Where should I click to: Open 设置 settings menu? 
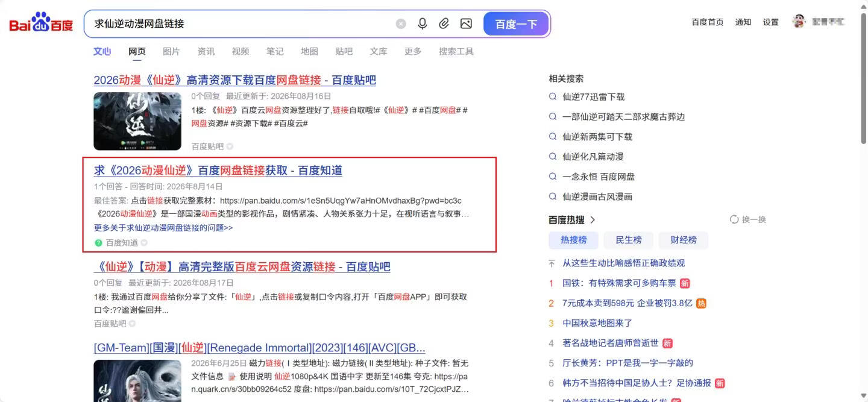coord(771,22)
